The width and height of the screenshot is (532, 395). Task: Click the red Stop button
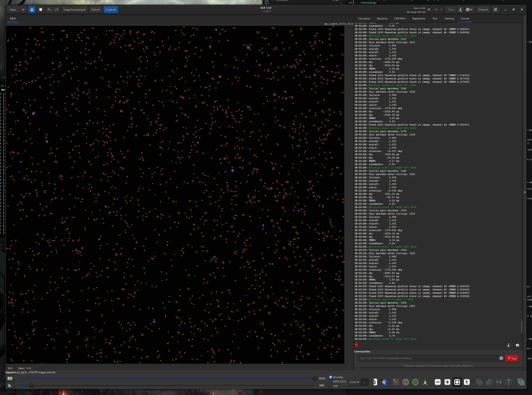point(512,358)
